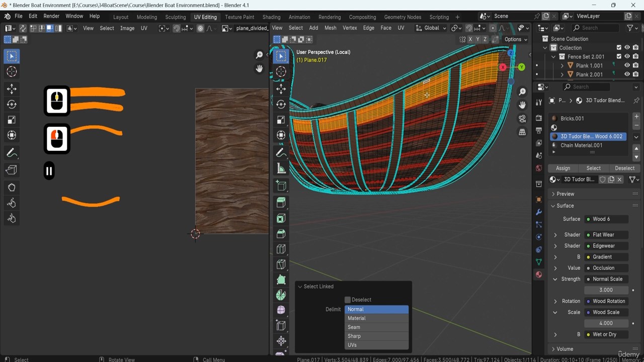Select the Add Cube tool

(281, 186)
